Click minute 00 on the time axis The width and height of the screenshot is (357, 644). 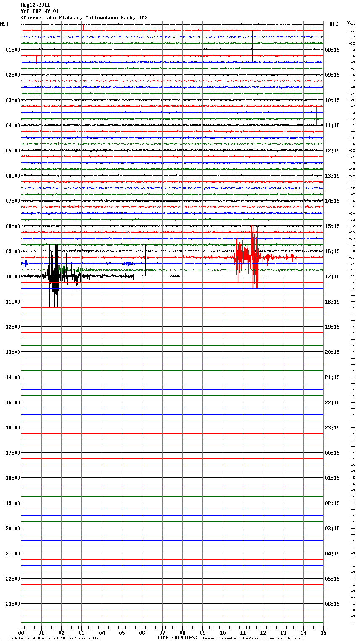pyautogui.click(x=21, y=633)
